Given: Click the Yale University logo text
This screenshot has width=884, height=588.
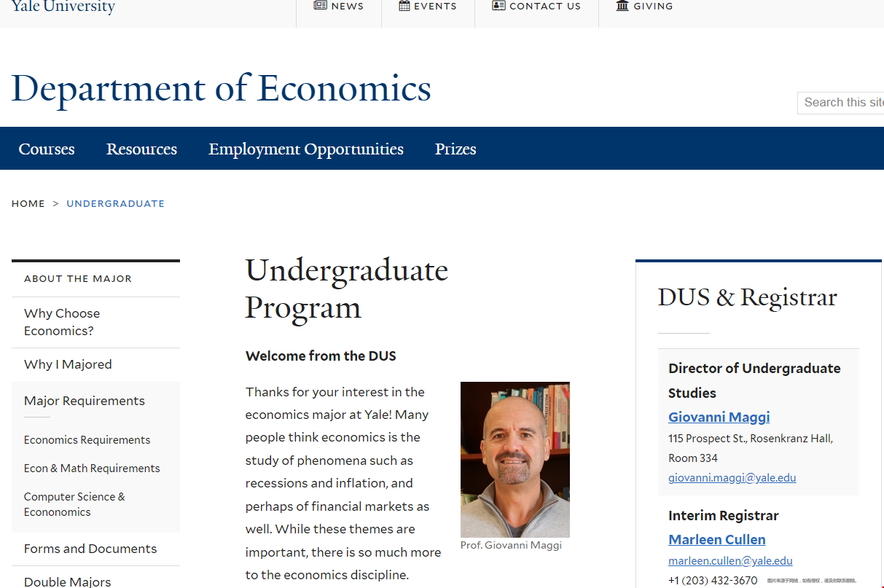Looking at the screenshot, I should (63, 7).
